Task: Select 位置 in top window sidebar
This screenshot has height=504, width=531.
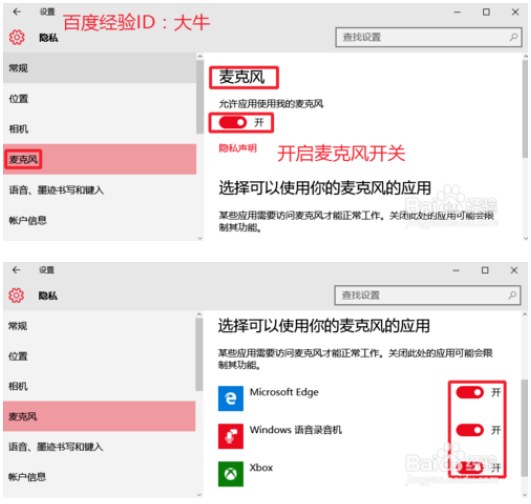Action: click(100, 99)
